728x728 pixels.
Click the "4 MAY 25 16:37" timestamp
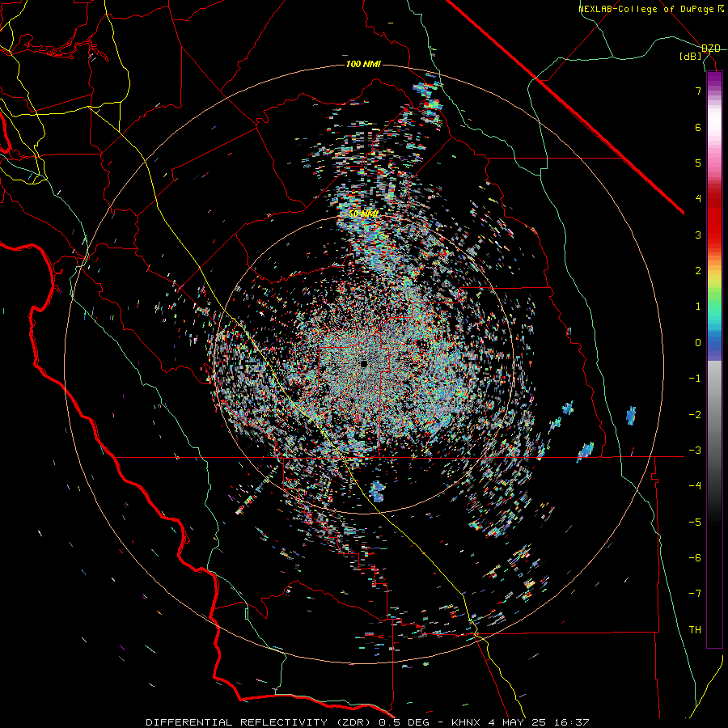(539, 722)
